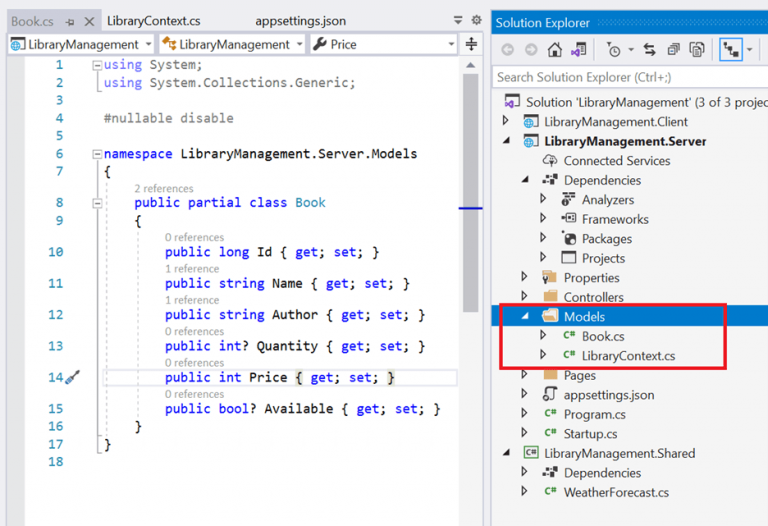
Task: Toggle pin on the Book.cs tab
Action: 70,21
